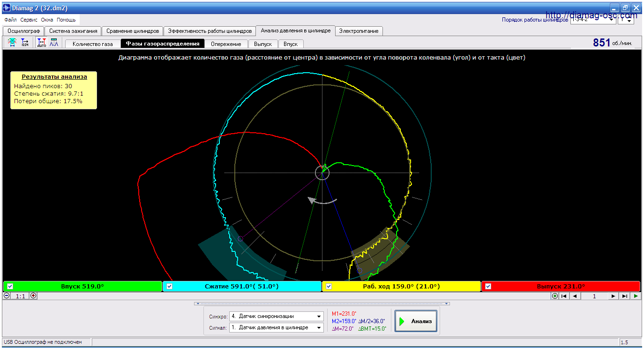Image resolution: width=644 pixels, height=348 pixels.
Task: Click the ΔВМТ=15.0° value
Action: pos(372,329)
